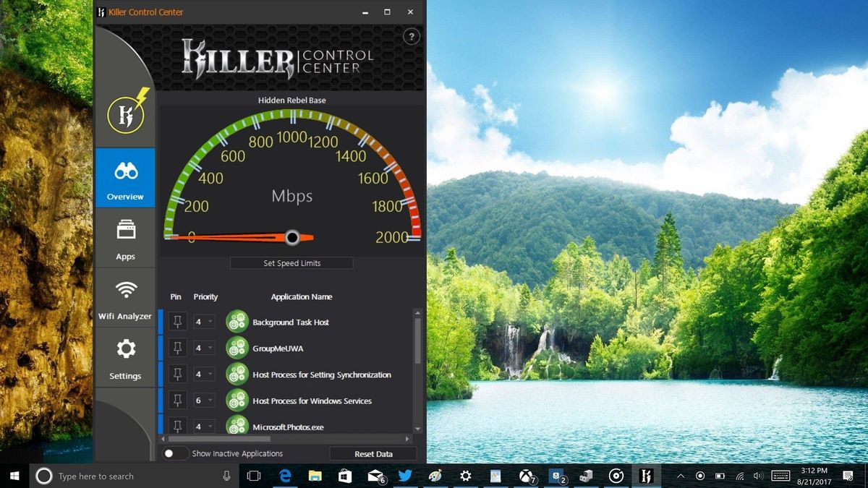Open the help question mark icon
The height and width of the screenshot is (488, 868).
[x=412, y=37]
